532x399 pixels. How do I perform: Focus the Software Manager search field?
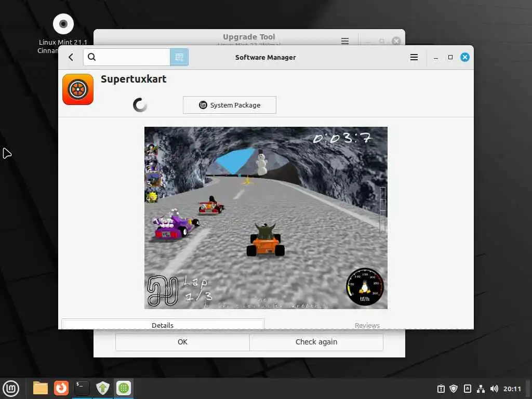pyautogui.click(x=127, y=57)
